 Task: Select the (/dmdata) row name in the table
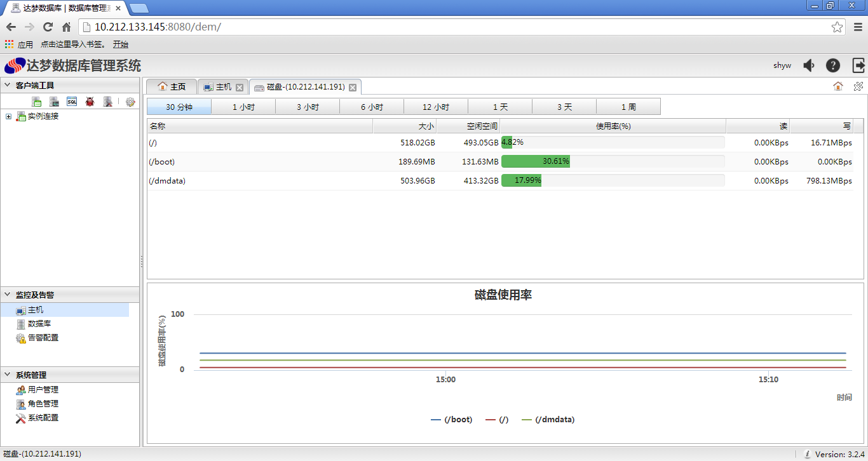(167, 180)
